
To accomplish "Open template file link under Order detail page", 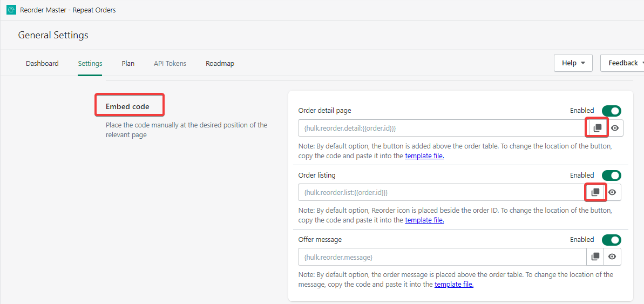I will (424, 156).
